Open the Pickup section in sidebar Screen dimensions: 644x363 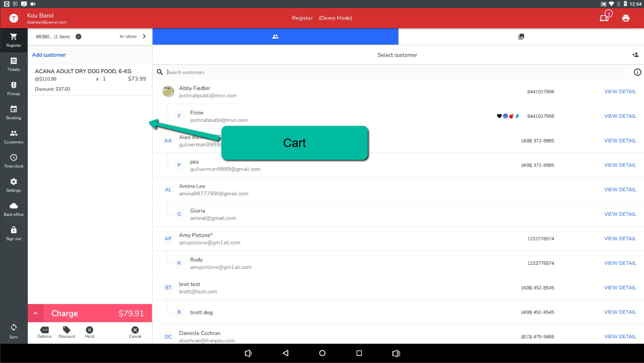(14, 88)
